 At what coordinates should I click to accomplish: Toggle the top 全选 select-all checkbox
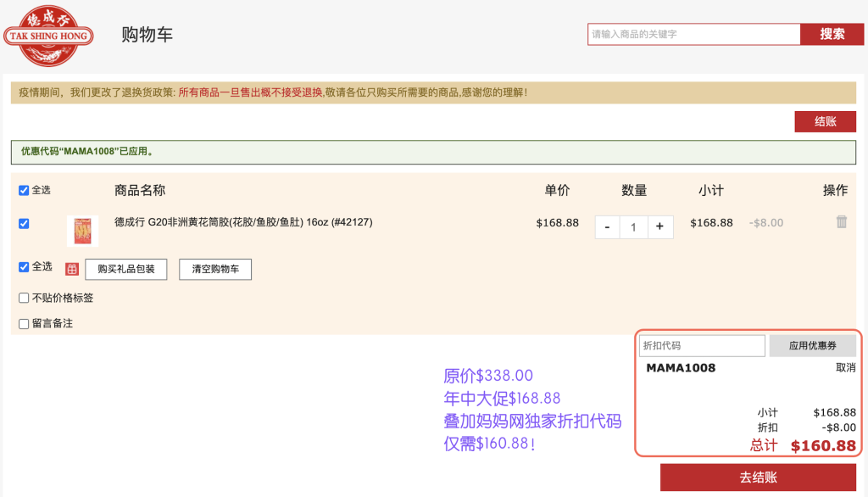24,190
